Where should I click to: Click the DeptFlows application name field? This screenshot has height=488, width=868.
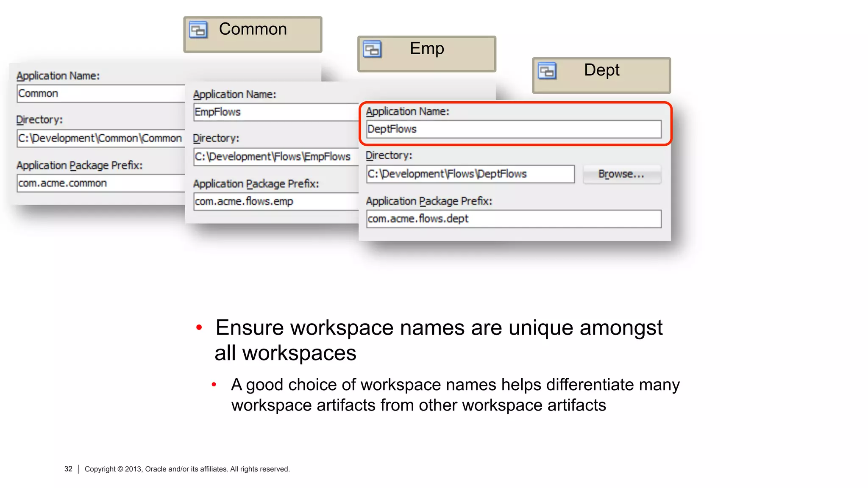(x=514, y=129)
